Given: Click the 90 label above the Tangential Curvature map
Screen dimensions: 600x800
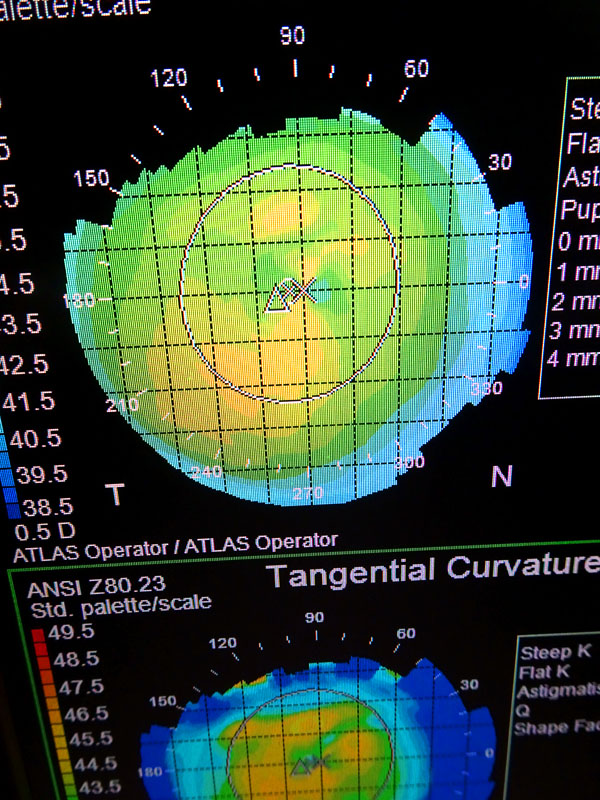Looking at the screenshot, I should (314, 617).
